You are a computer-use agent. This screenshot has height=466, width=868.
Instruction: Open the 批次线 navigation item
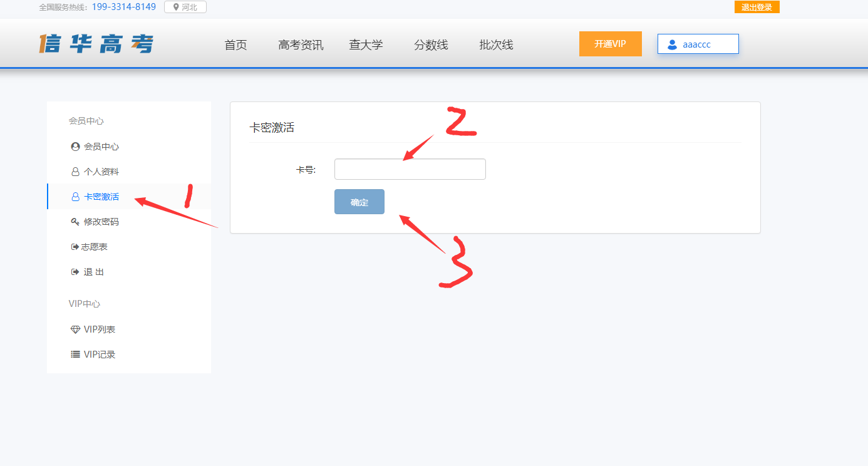pos(496,45)
